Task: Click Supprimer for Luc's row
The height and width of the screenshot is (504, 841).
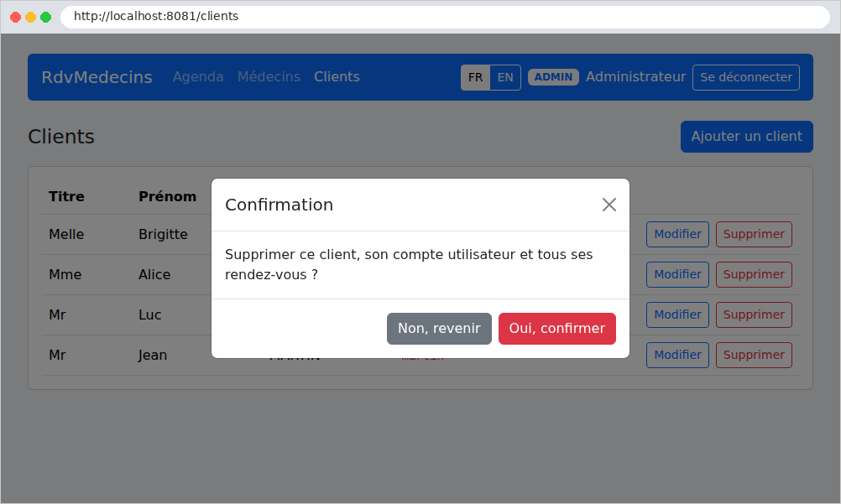Action: pos(754,314)
